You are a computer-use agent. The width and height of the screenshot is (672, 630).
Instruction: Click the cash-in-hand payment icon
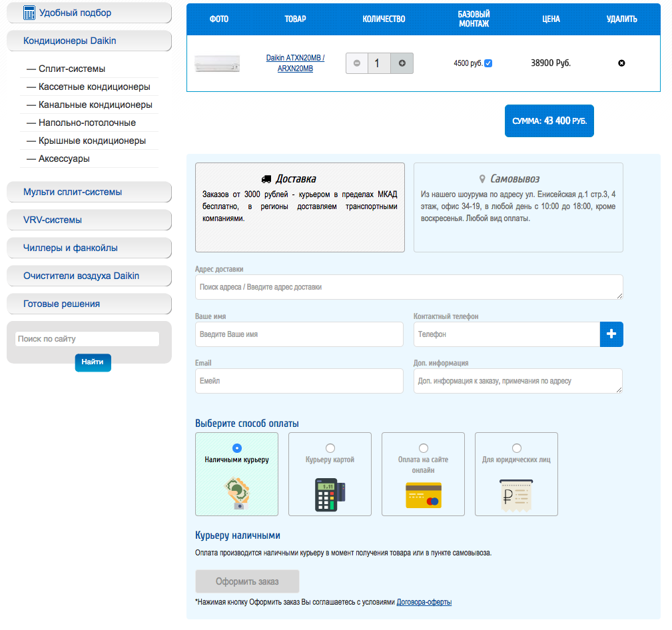[x=237, y=493]
